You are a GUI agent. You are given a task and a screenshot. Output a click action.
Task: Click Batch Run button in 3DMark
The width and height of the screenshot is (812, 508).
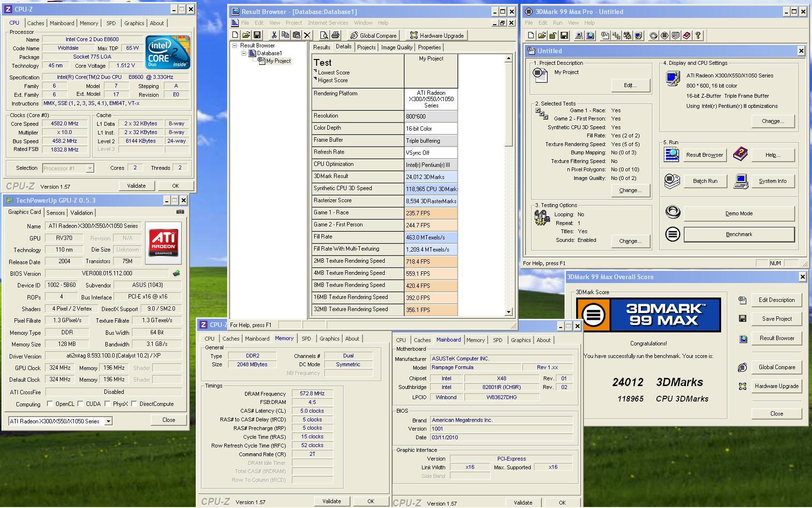pyautogui.click(x=705, y=181)
